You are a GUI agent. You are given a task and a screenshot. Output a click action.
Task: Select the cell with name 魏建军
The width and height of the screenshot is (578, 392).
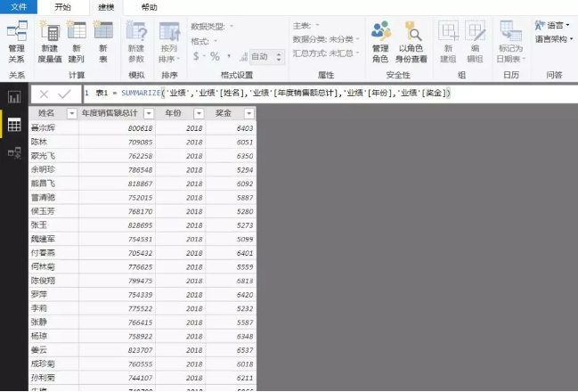click(x=53, y=239)
